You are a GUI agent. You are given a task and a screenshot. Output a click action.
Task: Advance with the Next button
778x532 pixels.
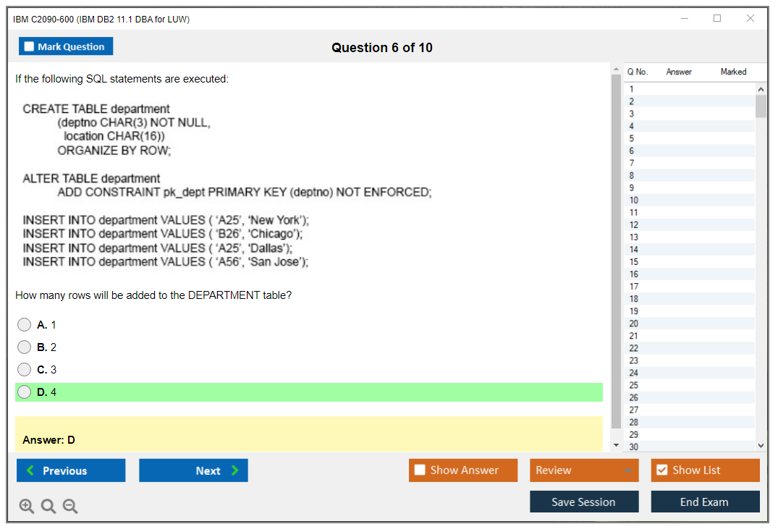(x=193, y=470)
